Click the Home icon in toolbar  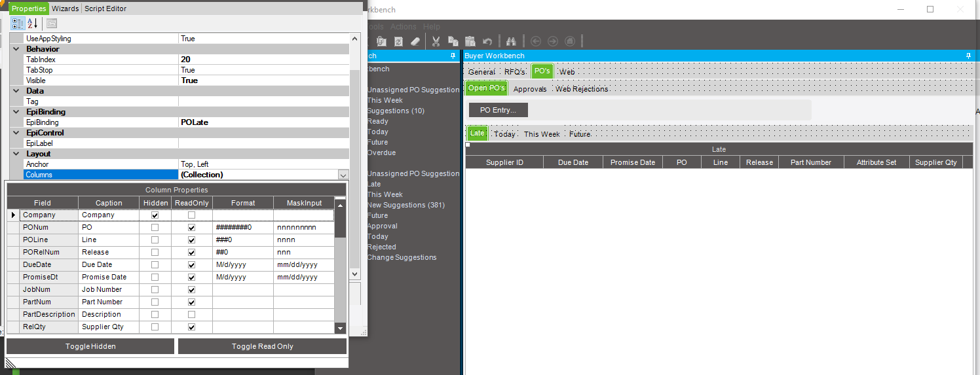(570, 41)
